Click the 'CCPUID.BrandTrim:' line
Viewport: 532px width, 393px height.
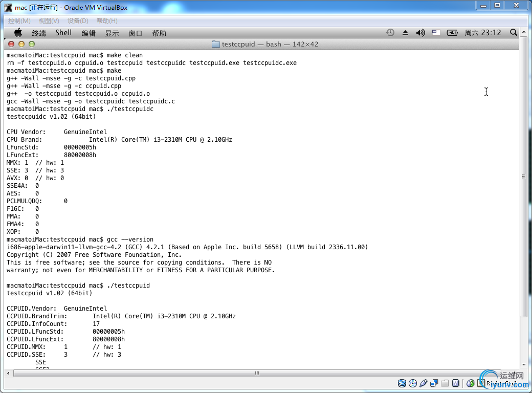tap(121, 316)
